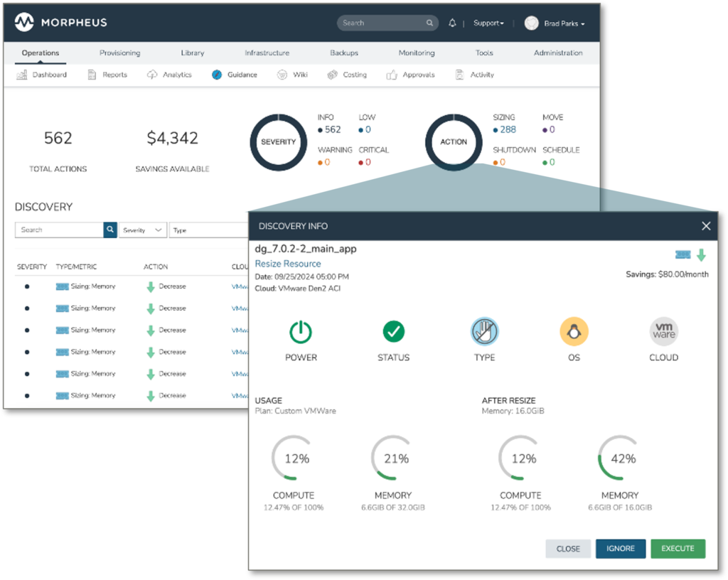Open the Administration tab

pos(558,53)
